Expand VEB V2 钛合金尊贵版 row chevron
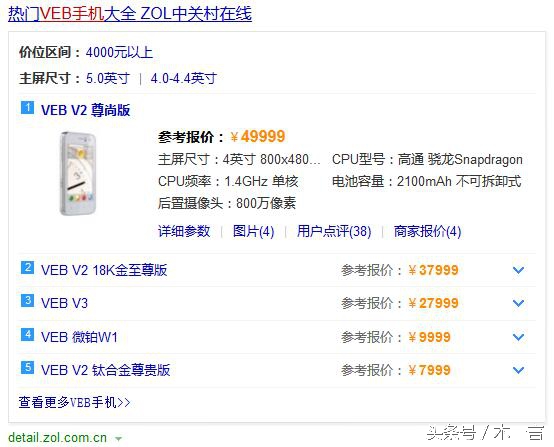554x447 pixels. click(x=518, y=370)
